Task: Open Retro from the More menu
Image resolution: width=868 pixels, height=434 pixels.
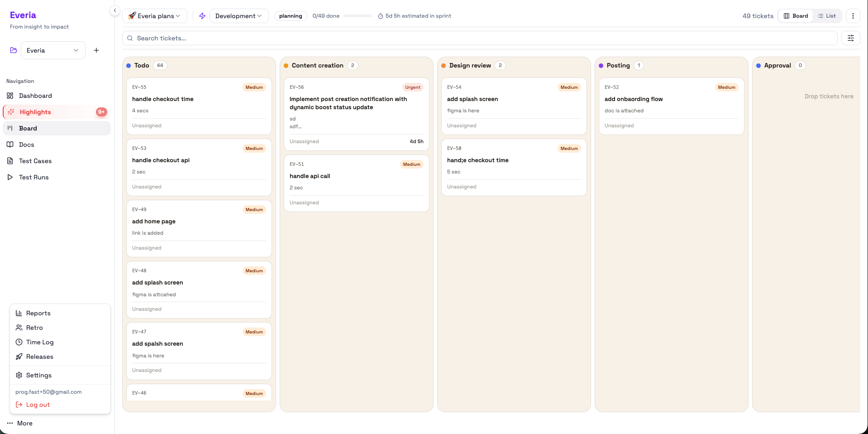Action: (x=60, y=328)
